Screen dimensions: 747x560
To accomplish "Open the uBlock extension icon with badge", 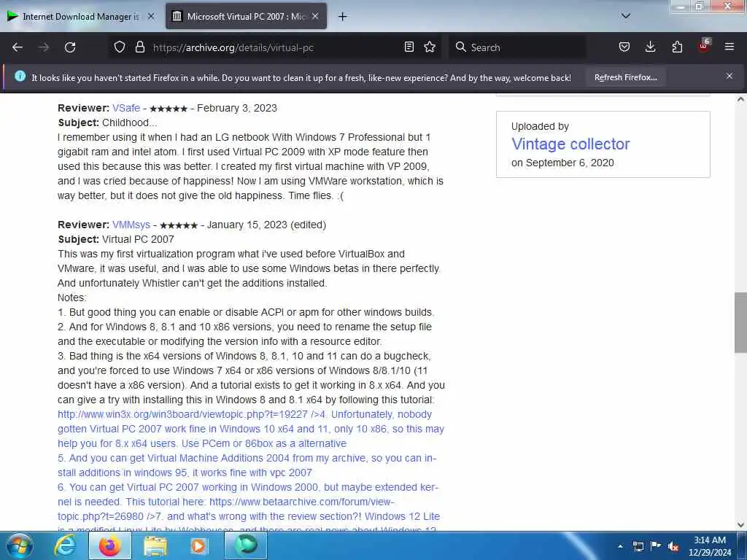I will point(704,46).
